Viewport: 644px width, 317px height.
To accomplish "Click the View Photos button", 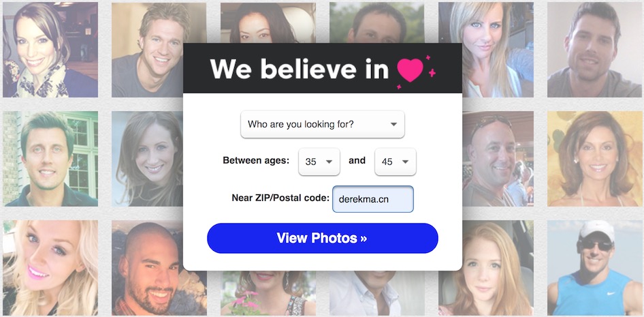I will coord(323,238).
